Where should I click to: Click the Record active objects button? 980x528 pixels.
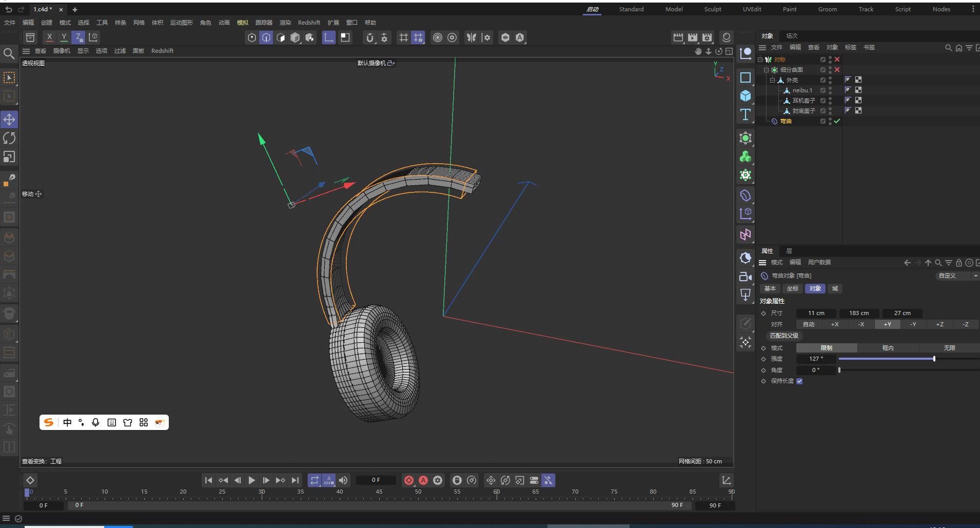(x=409, y=480)
